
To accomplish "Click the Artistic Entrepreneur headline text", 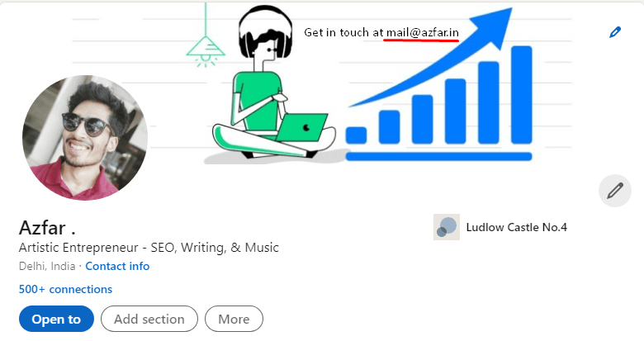I will pos(149,248).
